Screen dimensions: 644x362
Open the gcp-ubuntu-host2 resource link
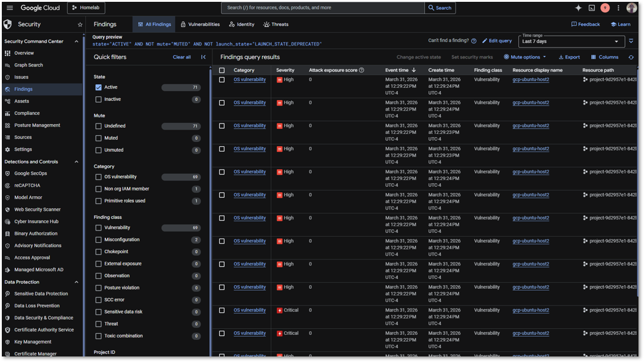pos(530,79)
